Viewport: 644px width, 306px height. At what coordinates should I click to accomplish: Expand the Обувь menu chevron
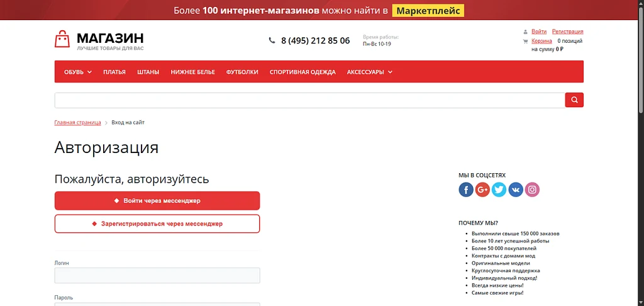89,72
